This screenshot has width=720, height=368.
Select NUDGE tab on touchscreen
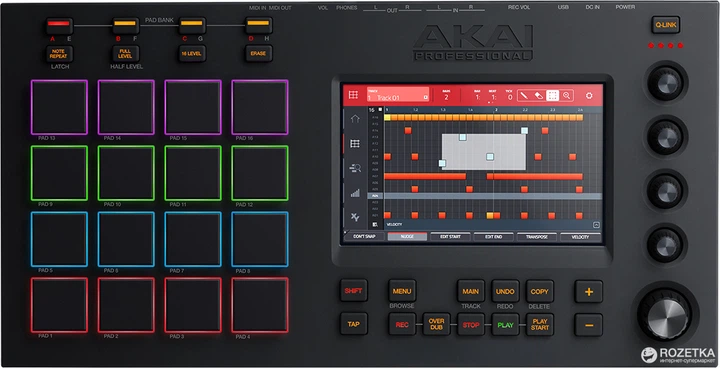click(x=407, y=237)
